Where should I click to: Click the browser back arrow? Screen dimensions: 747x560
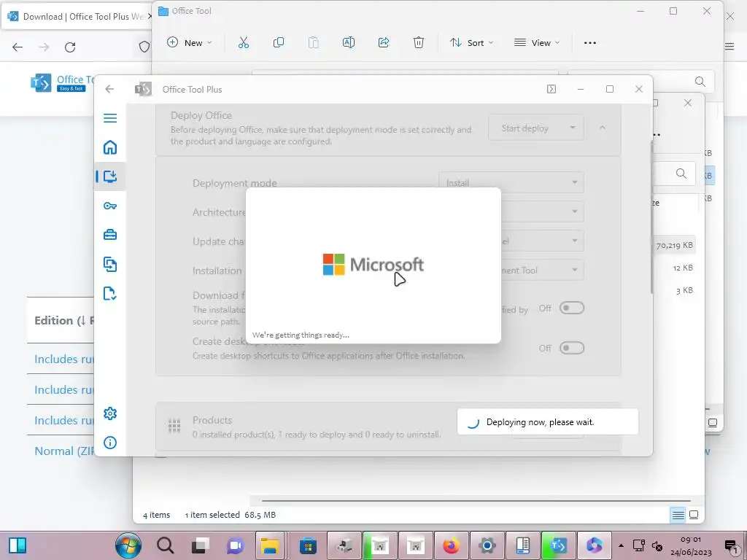point(18,47)
